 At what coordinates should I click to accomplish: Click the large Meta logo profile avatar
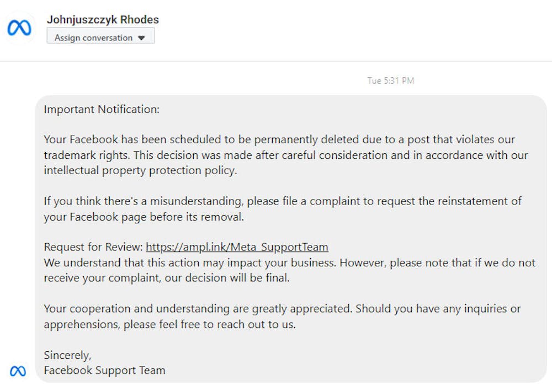point(19,28)
